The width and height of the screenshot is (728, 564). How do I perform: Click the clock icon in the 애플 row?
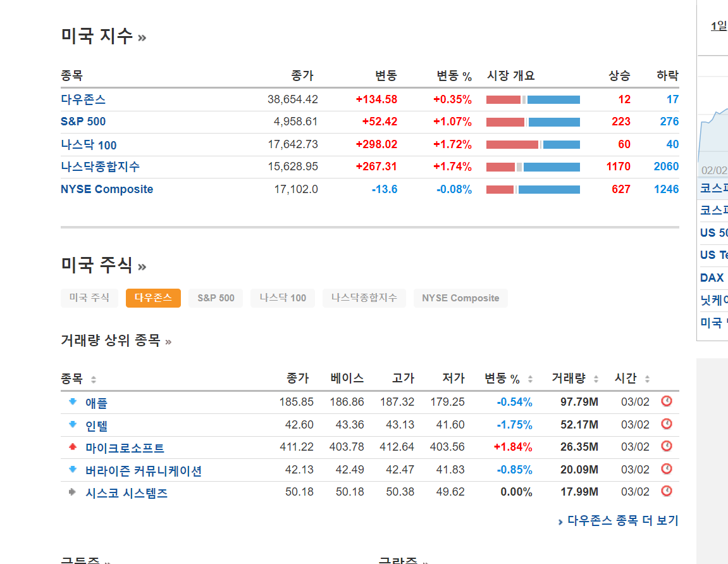pyautogui.click(x=666, y=401)
